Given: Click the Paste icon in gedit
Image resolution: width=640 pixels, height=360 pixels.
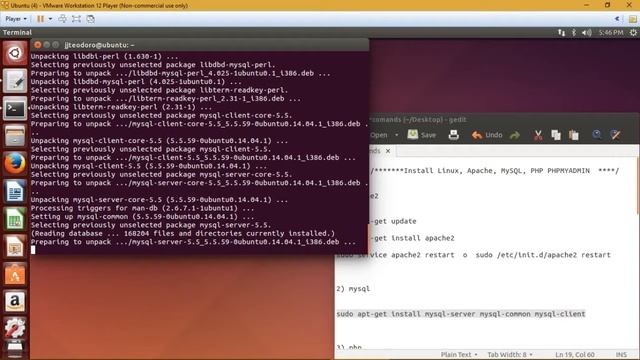Looking at the screenshot, I should (x=573, y=135).
